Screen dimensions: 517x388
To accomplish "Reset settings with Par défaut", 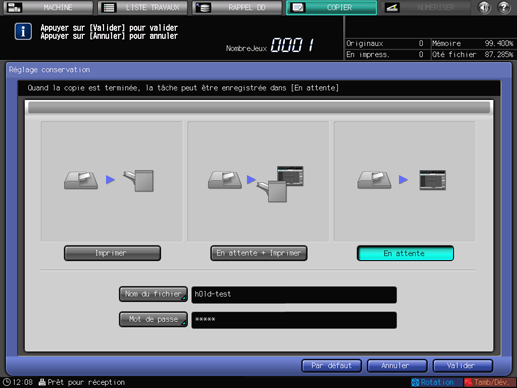I will point(331,366).
